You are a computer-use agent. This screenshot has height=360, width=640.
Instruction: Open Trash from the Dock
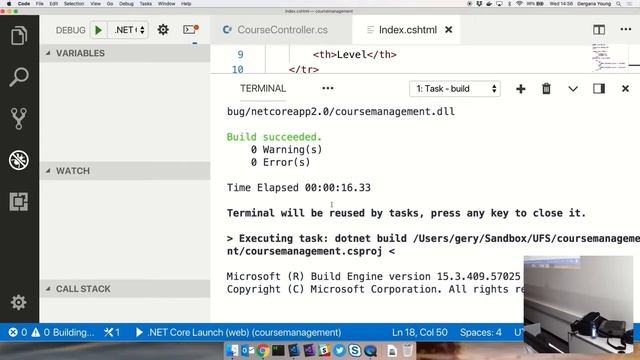[x=407, y=350]
